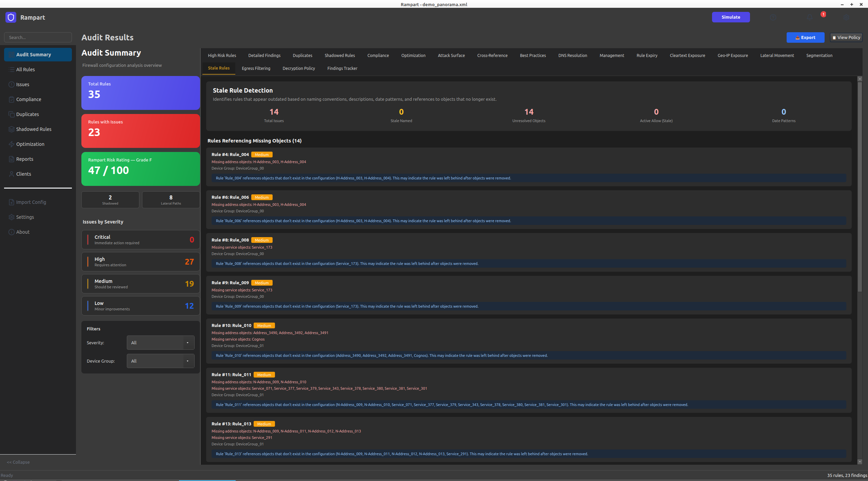Click the Compliance clipboard icon in sidebar
The image size is (868, 481).
pos(12,99)
